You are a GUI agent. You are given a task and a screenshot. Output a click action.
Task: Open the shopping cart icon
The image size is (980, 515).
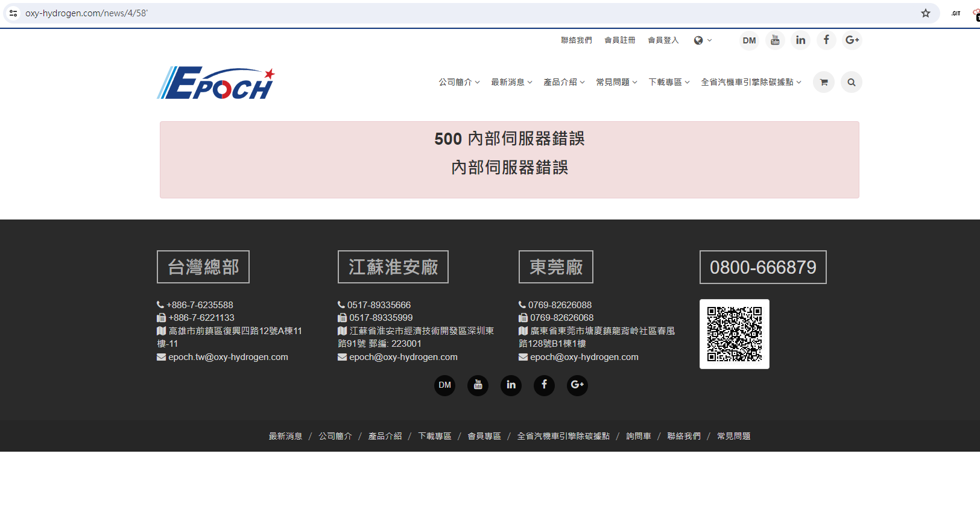pyautogui.click(x=824, y=82)
